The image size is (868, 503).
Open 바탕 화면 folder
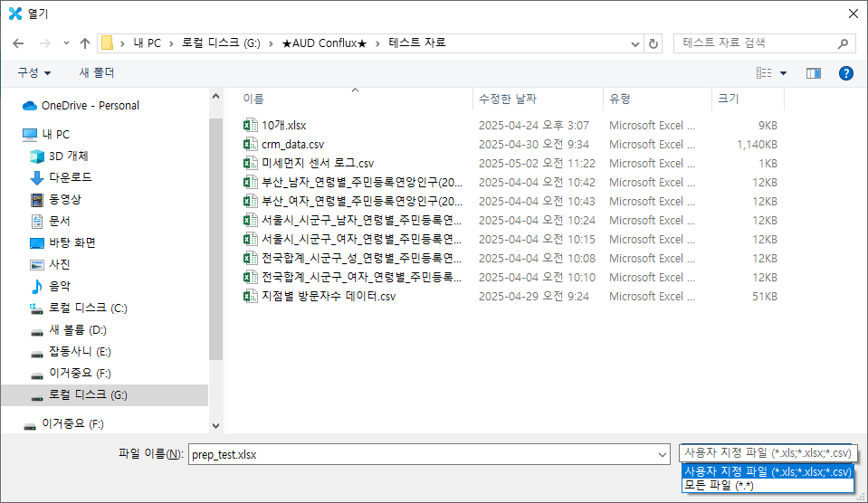(62, 243)
